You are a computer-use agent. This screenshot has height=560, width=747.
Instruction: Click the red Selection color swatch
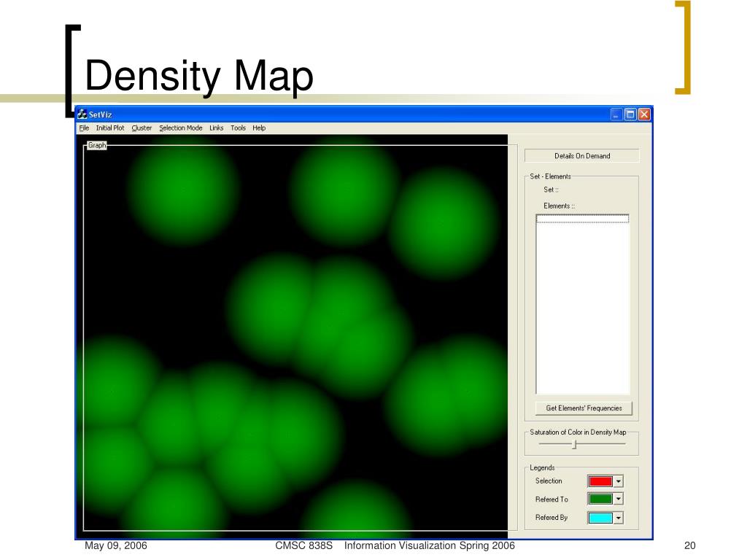[x=600, y=481]
